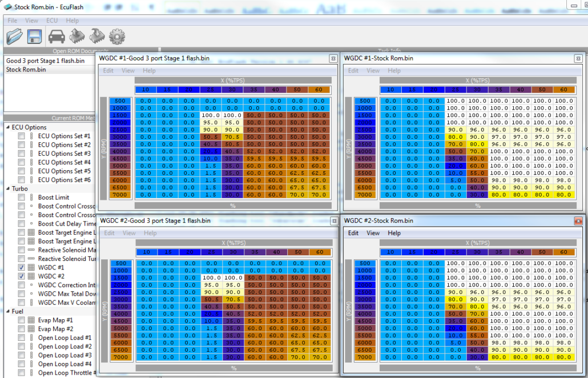Close the WGDC #1-Stock Rom.bin table window
Viewport: 588px width, 378px height.
click(x=578, y=58)
